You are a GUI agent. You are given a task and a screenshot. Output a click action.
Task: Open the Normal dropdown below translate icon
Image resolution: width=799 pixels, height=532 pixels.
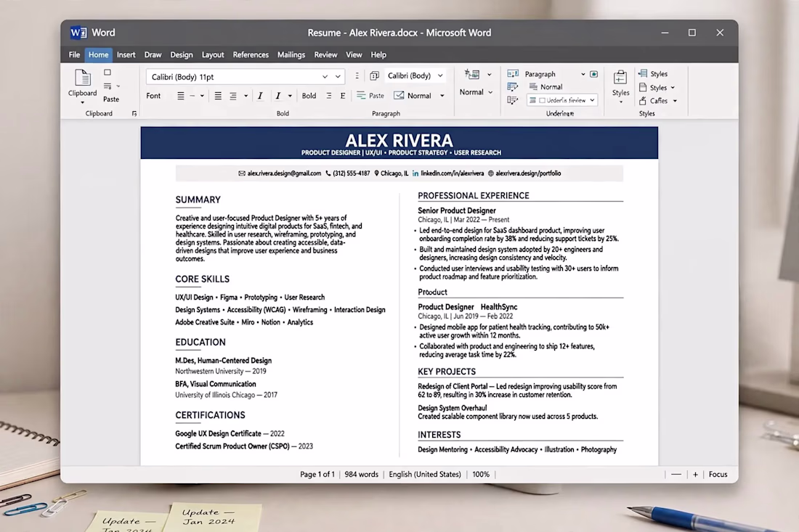tap(476, 92)
